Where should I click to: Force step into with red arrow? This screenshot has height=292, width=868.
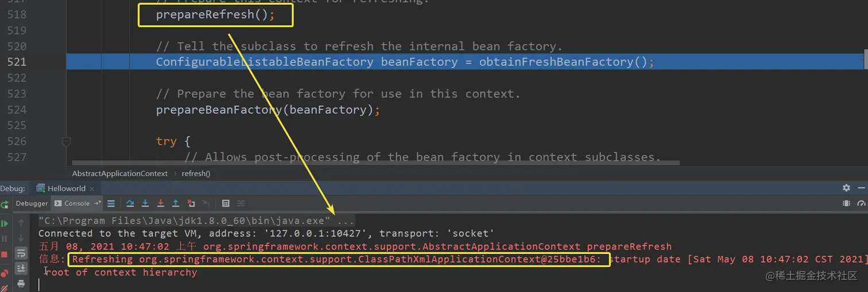[x=161, y=203]
